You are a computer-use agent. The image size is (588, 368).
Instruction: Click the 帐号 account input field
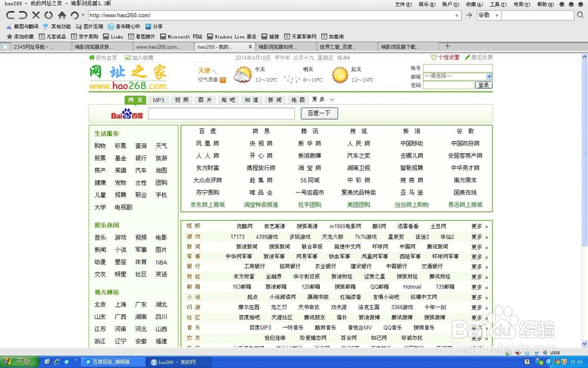point(457,68)
